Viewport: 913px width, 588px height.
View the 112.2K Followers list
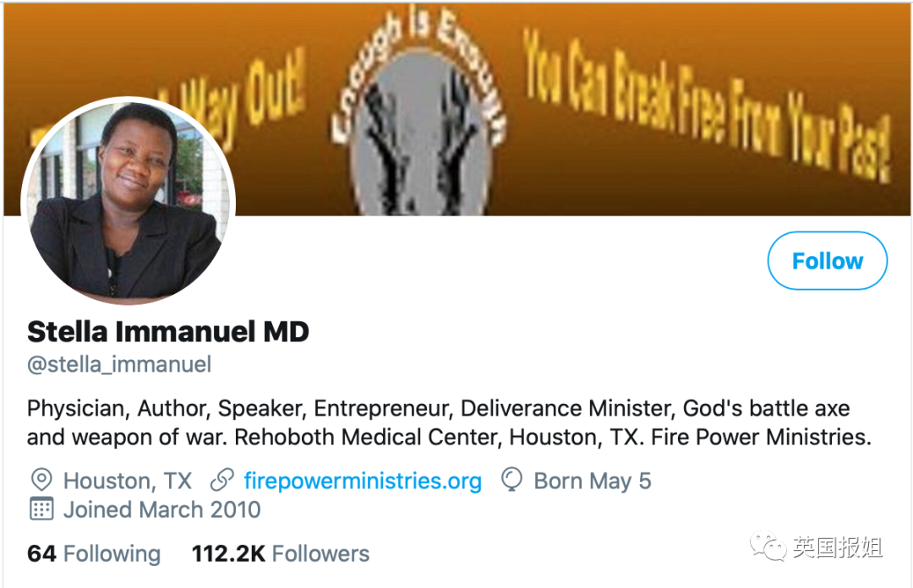(x=281, y=553)
